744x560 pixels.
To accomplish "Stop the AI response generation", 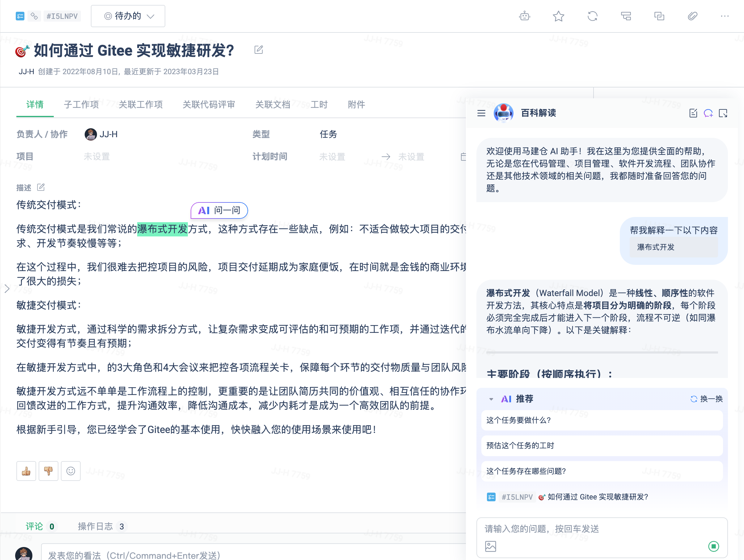I will click(713, 546).
